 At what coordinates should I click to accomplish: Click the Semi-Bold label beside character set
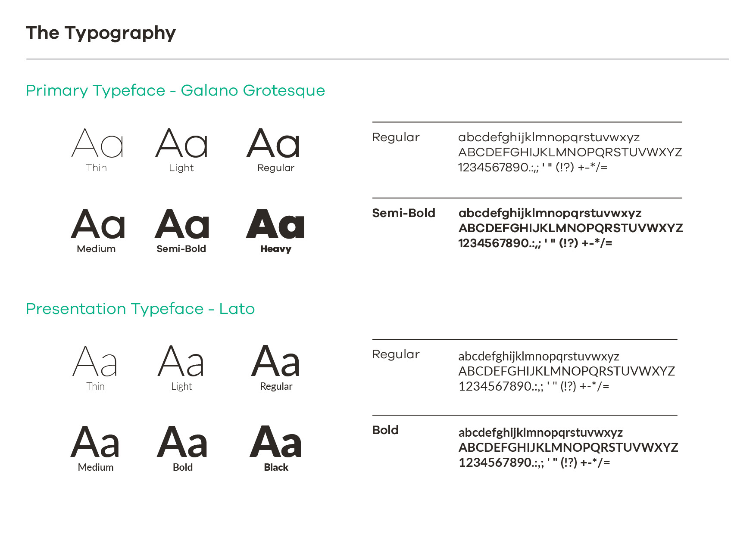click(403, 213)
